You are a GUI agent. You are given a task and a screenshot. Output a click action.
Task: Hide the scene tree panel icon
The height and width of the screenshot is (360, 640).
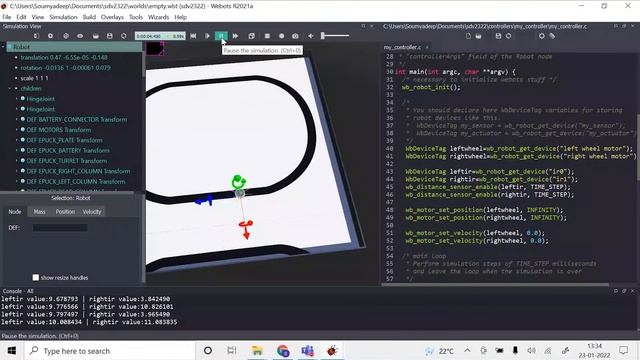coord(36,36)
